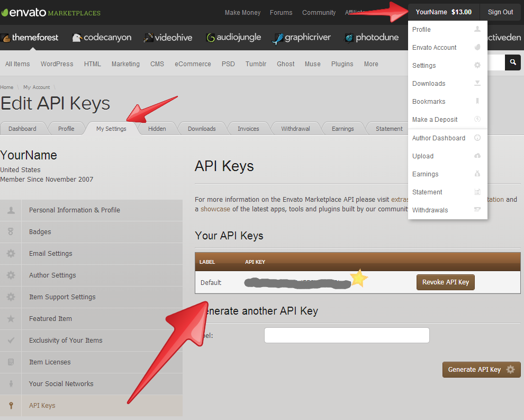Open the Downloads tab
Image resolution: width=524 pixels, height=420 pixels.
pos(202,129)
